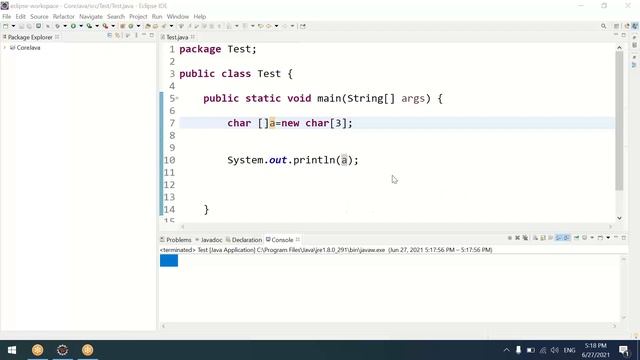
Task: Open the Refactor menu
Action: (x=64, y=17)
